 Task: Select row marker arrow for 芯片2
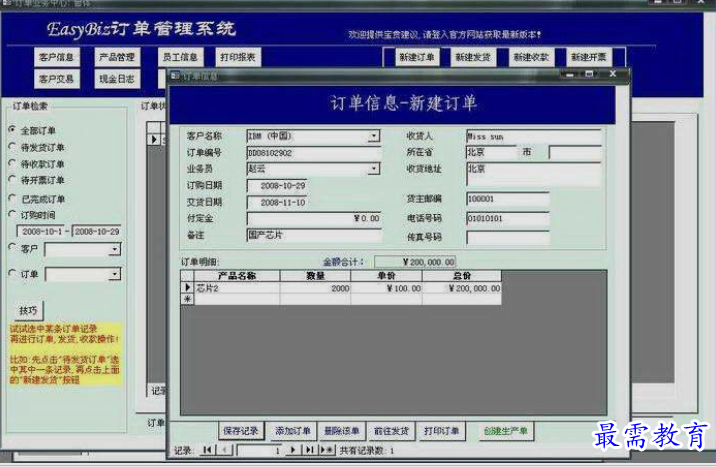pos(187,288)
